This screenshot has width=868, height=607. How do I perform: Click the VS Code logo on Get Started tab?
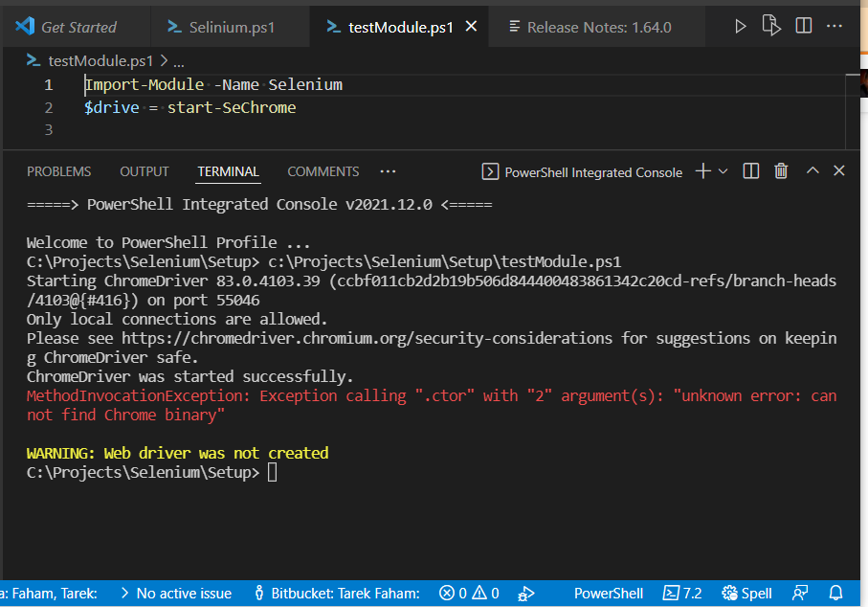tap(25, 26)
